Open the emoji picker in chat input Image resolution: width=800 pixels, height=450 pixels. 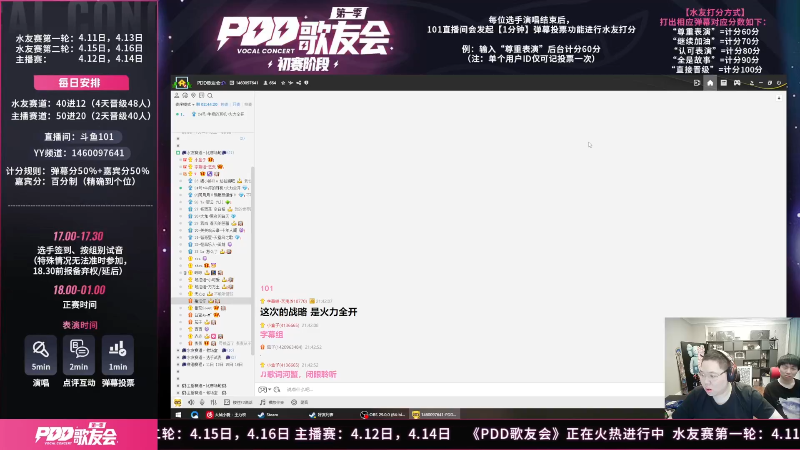tap(262, 389)
